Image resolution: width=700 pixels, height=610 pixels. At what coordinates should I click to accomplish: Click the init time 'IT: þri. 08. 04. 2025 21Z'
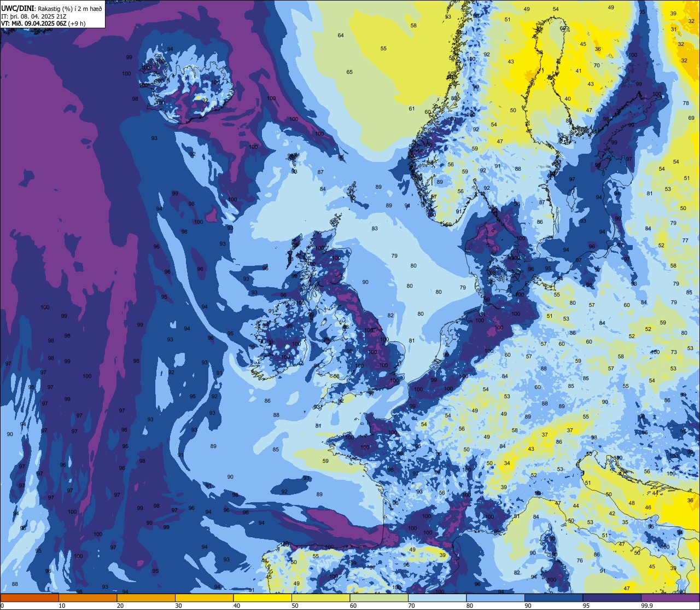click(x=33, y=16)
